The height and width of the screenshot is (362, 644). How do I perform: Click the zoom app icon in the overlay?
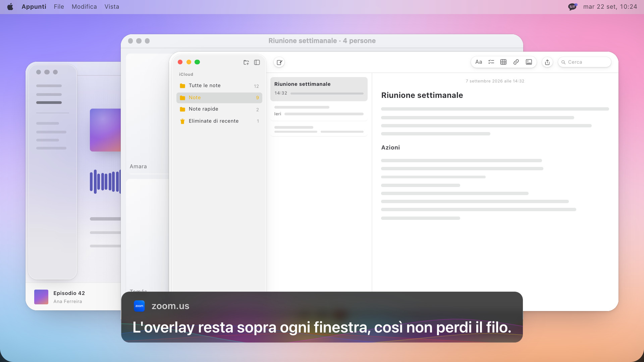pyautogui.click(x=139, y=306)
